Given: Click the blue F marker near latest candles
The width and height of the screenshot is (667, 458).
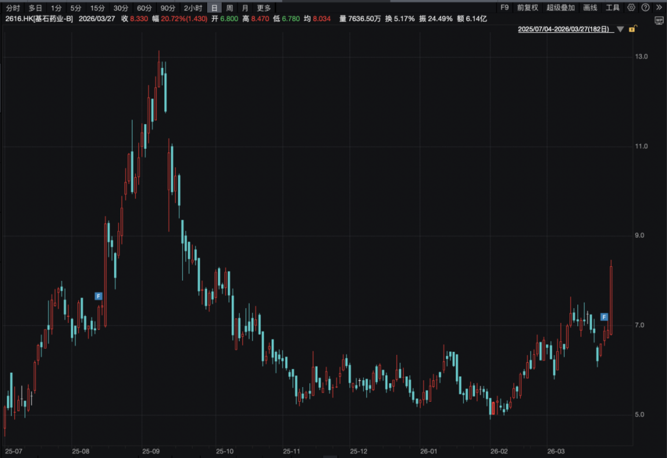Looking at the screenshot, I should click(607, 316).
